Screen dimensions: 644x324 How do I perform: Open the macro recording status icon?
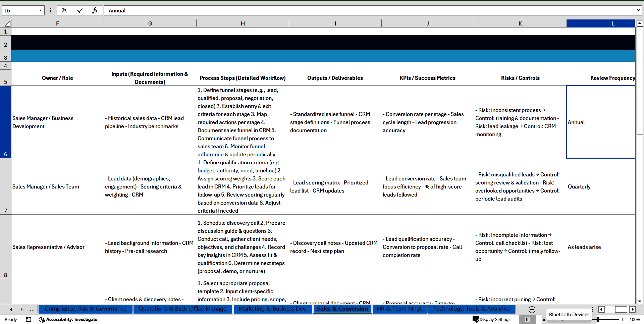29,319
